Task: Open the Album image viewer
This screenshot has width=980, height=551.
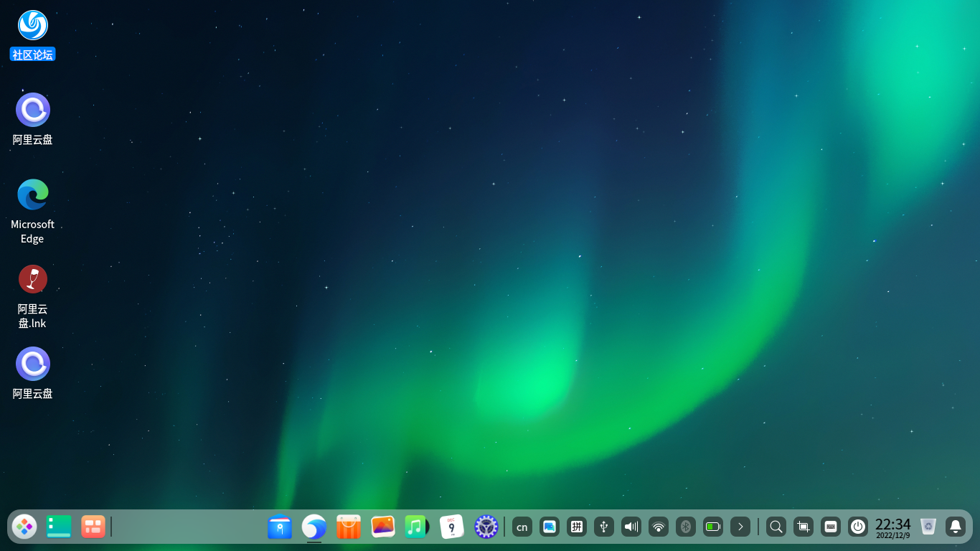Action: [x=382, y=527]
